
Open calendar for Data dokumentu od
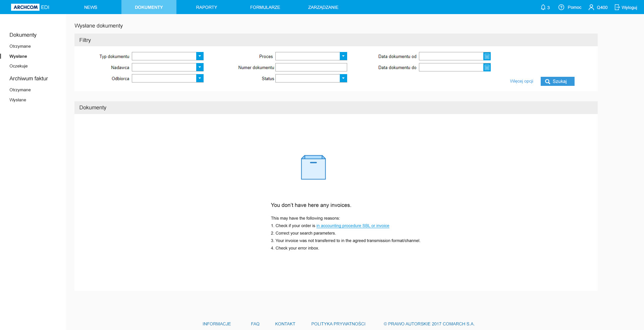coord(487,56)
